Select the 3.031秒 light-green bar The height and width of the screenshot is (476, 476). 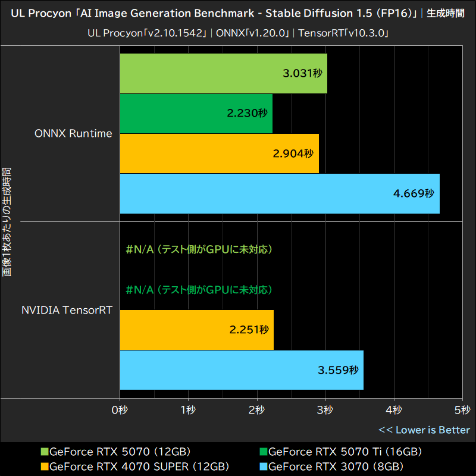(223, 74)
